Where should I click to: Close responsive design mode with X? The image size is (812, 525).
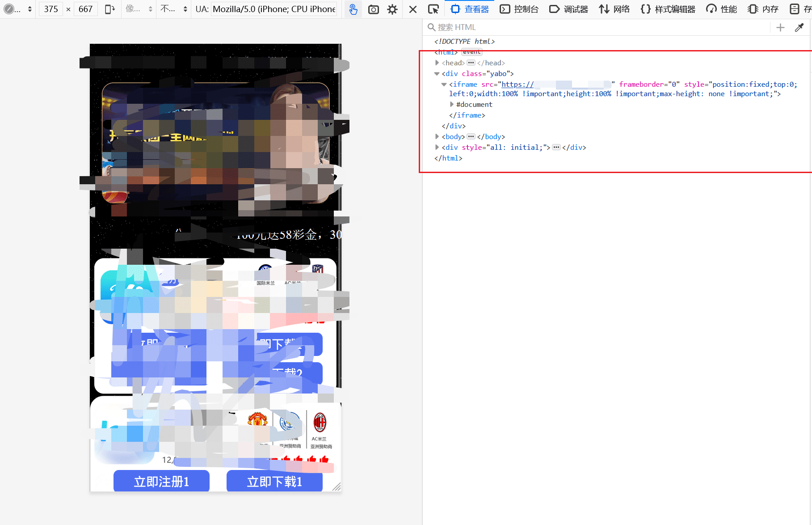tap(413, 9)
